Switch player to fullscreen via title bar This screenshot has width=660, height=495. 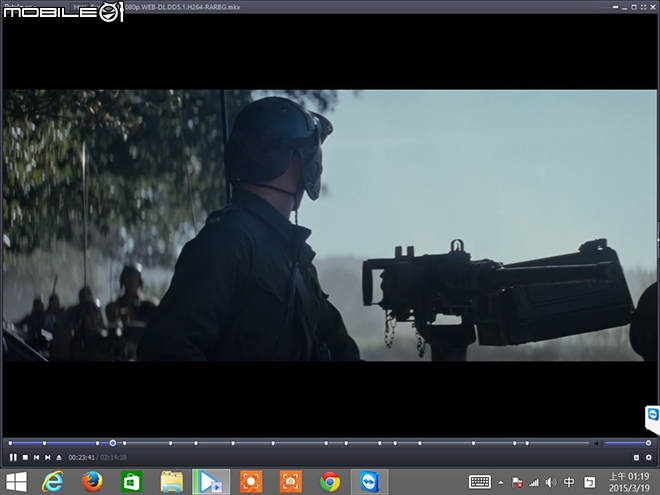pos(643,7)
